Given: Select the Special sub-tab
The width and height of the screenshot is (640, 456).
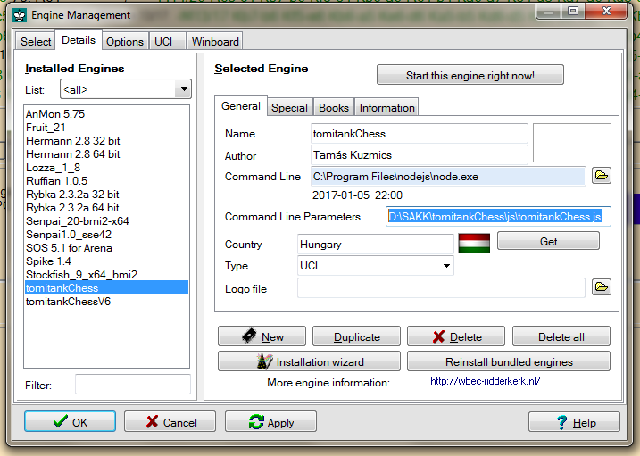Looking at the screenshot, I should (289, 108).
